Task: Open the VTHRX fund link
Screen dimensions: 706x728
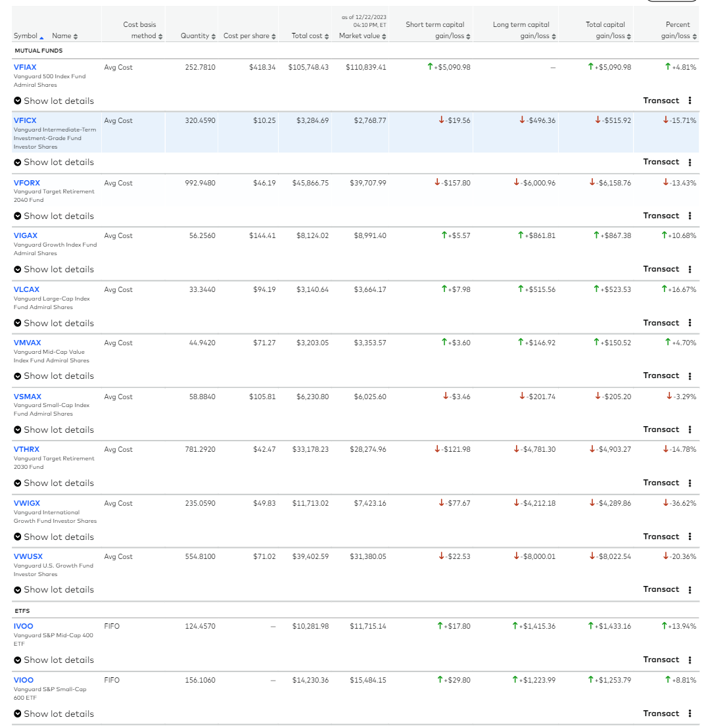Action: coord(26,449)
